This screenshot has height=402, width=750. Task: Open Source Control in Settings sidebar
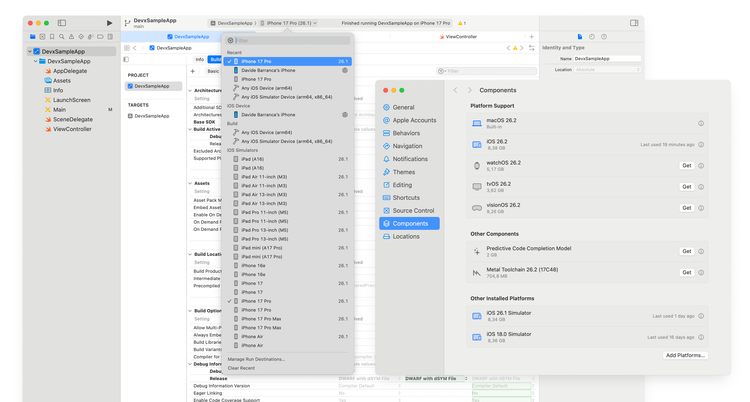[409, 211]
